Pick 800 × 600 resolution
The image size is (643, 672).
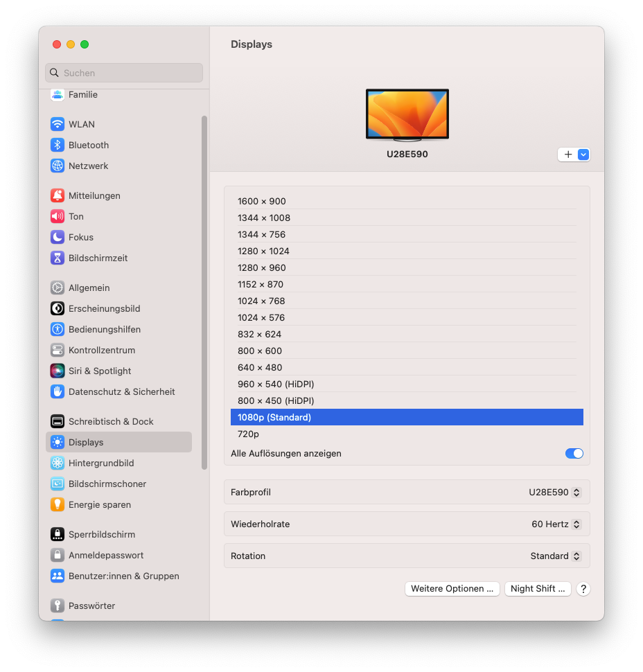pos(407,351)
